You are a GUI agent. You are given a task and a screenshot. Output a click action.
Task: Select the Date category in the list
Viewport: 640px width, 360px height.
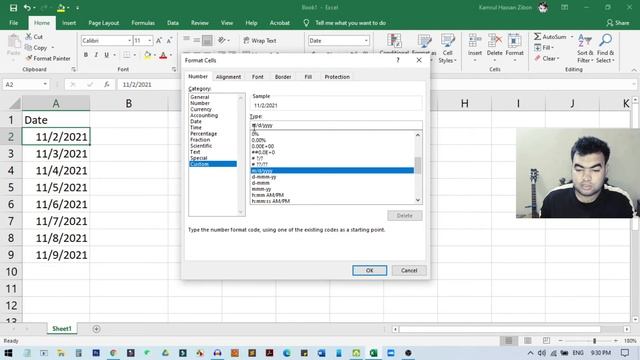coord(196,121)
